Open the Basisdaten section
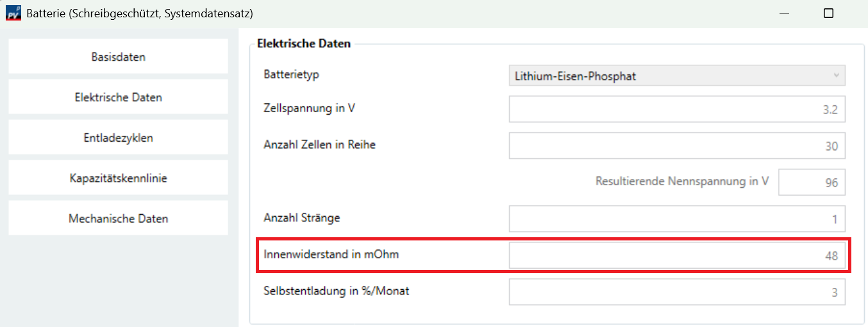This screenshot has width=868, height=327. coord(118,56)
